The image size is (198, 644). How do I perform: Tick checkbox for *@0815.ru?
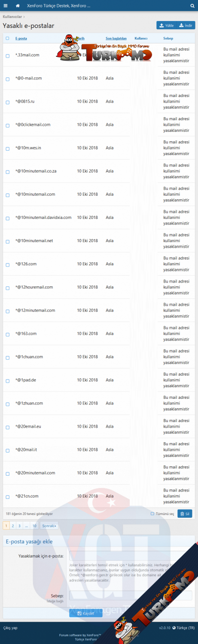point(8,102)
